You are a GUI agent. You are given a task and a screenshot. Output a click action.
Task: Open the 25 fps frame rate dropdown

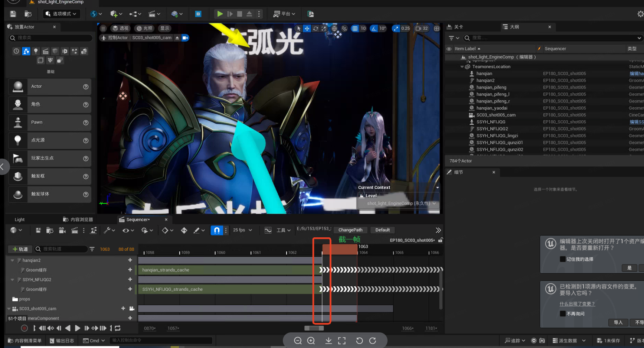[x=242, y=230]
